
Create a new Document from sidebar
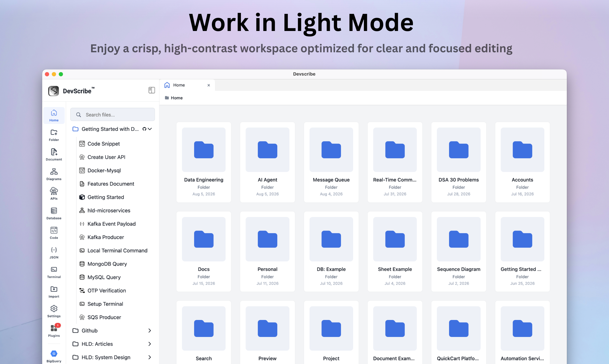click(x=54, y=155)
